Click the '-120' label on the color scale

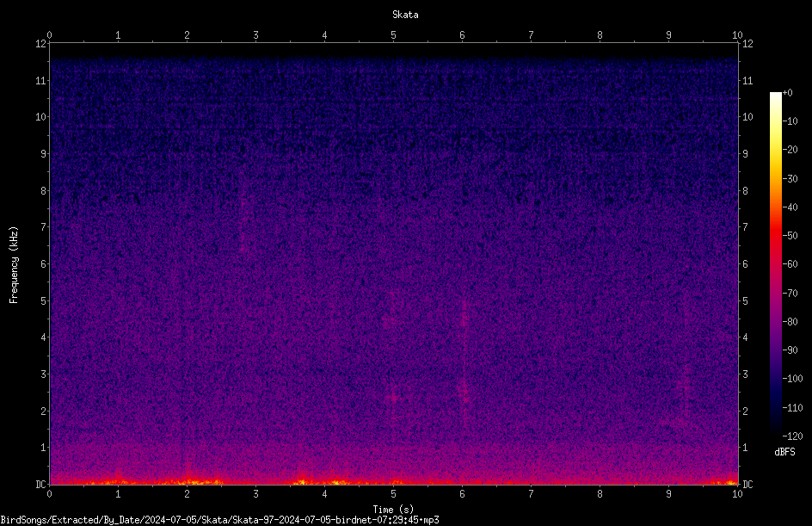click(x=792, y=436)
